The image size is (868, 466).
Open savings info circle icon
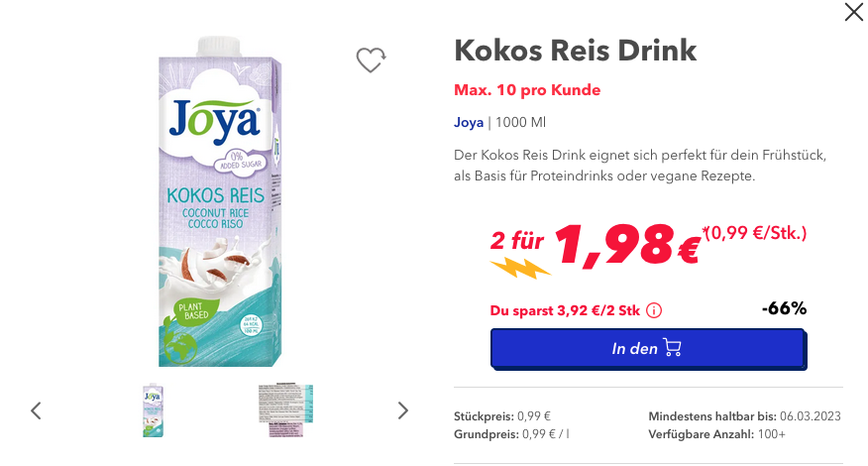tap(654, 310)
